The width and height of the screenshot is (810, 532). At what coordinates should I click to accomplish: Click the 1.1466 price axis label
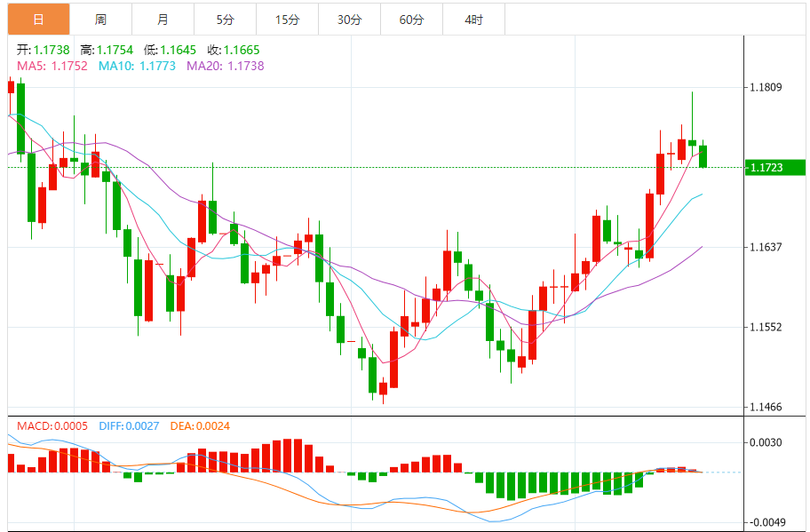click(x=765, y=407)
